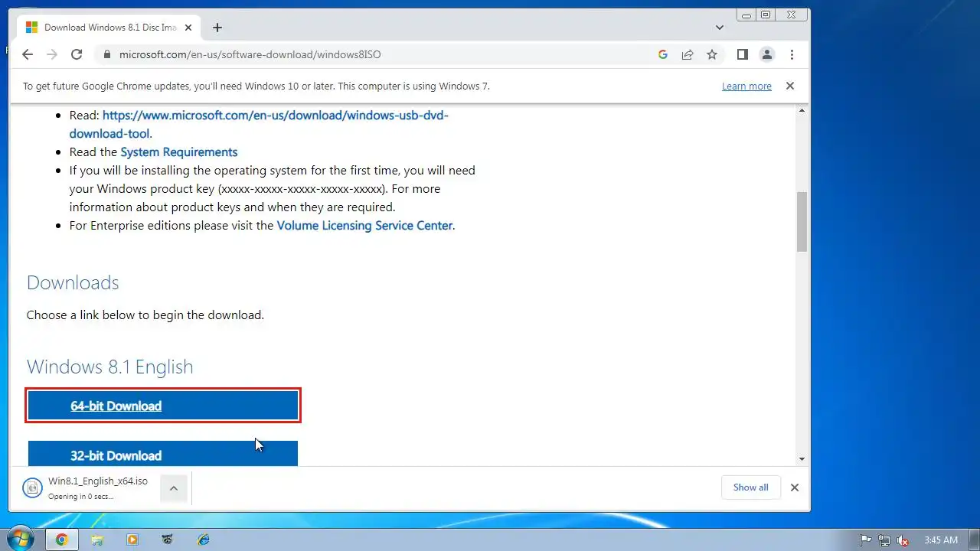
Task: Click the page scrollbar up arrow
Action: [x=802, y=111]
